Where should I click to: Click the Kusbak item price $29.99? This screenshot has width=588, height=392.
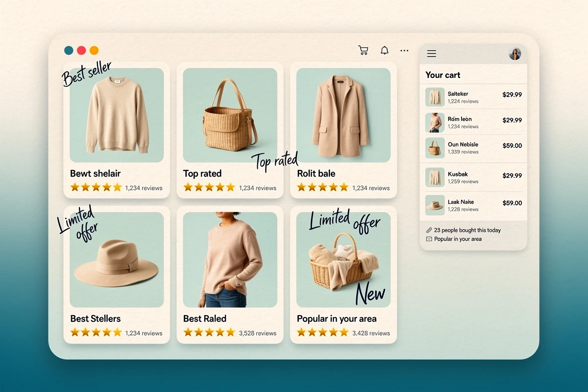pos(512,175)
